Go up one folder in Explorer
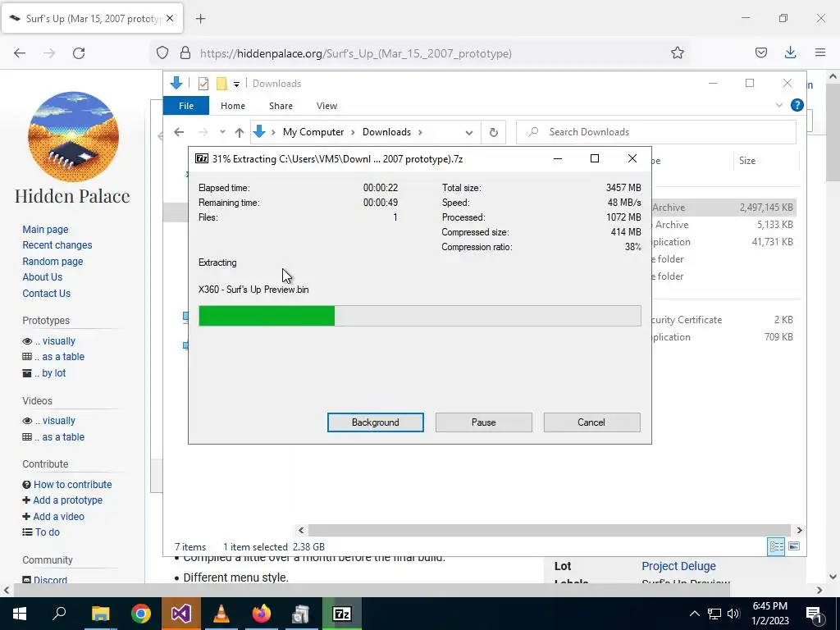Screen dimensions: 840x630 [x=240, y=132]
